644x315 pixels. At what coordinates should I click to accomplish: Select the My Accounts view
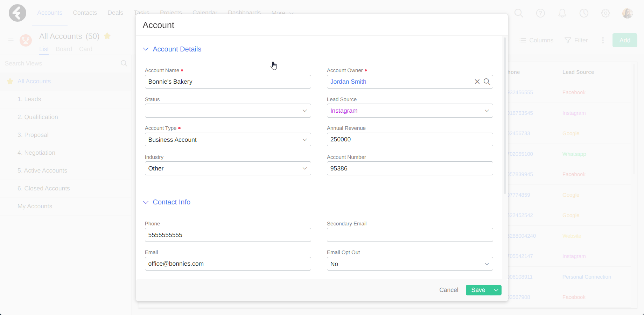point(35,206)
